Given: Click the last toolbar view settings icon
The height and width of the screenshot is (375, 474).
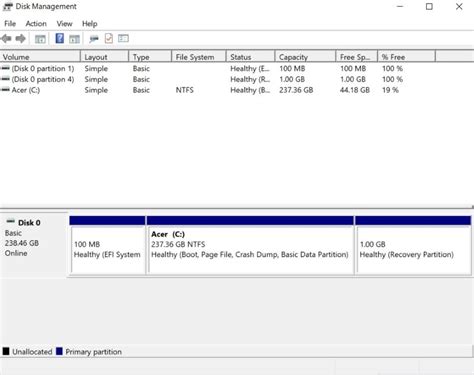Looking at the screenshot, I should 123,39.
